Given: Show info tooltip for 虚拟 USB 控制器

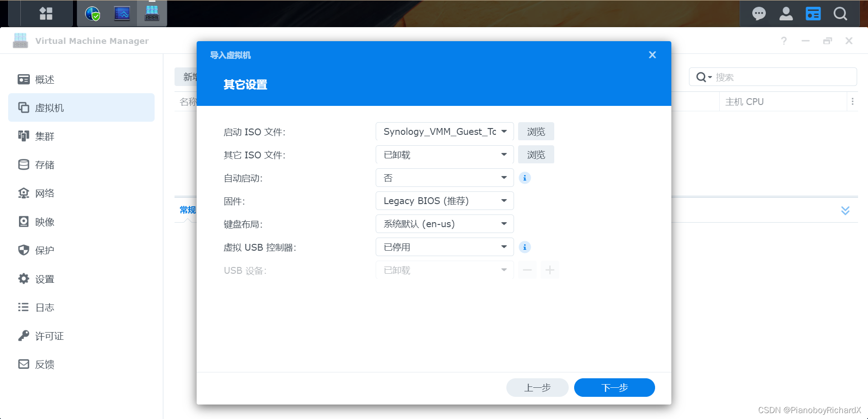Looking at the screenshot, I should tap(525, 247).
